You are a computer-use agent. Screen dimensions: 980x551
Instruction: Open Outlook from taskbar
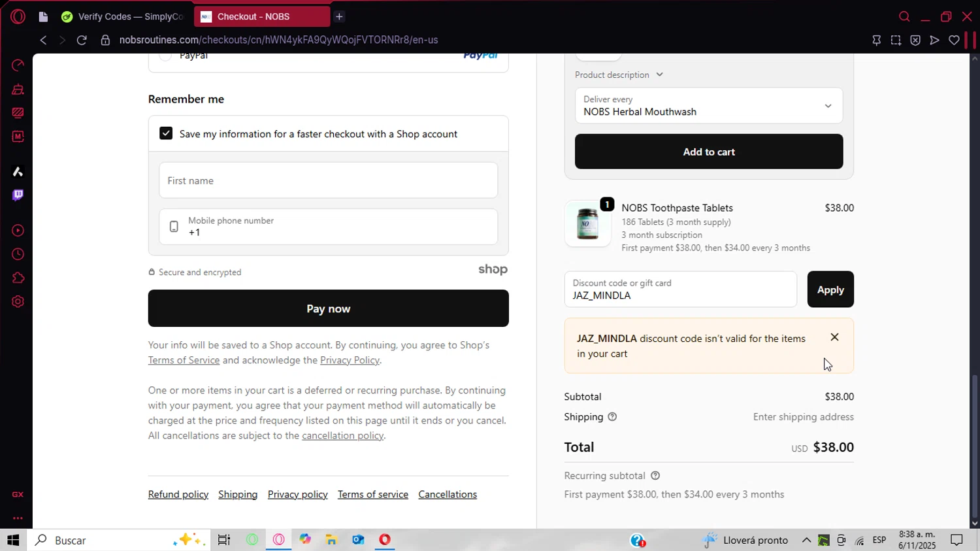[358, 540]
